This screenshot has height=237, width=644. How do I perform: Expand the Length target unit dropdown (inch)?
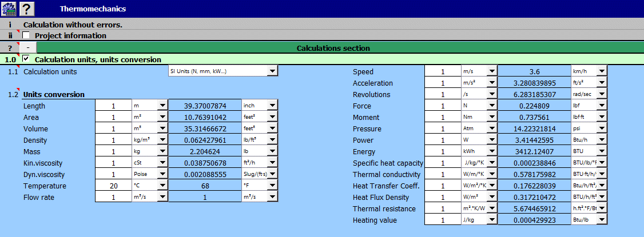[272, 106]
